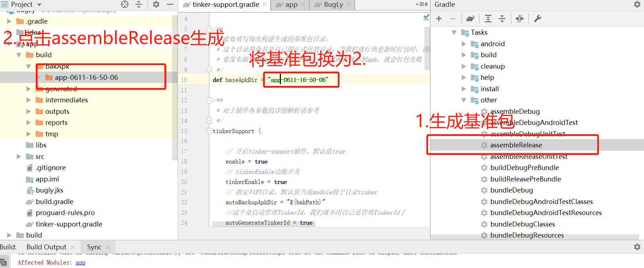
Task: Select the buildDebugPreBundle task
Action: click(524, 167)
